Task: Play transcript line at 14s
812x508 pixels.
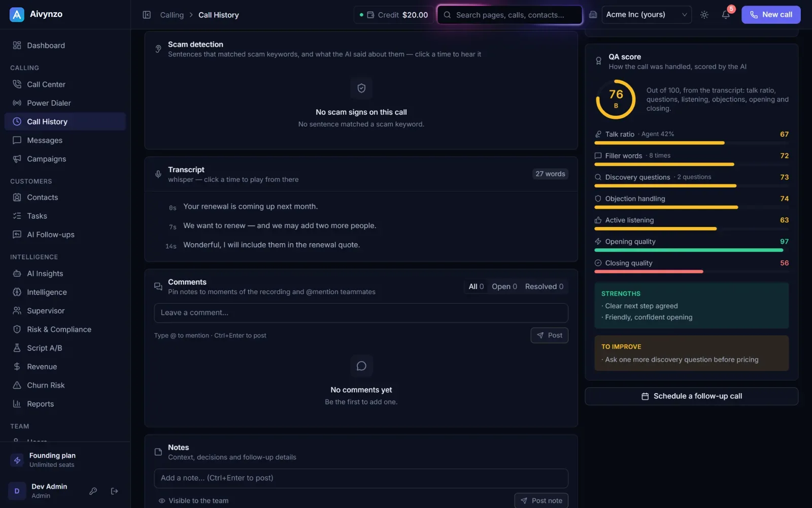Action: point(171,246)
